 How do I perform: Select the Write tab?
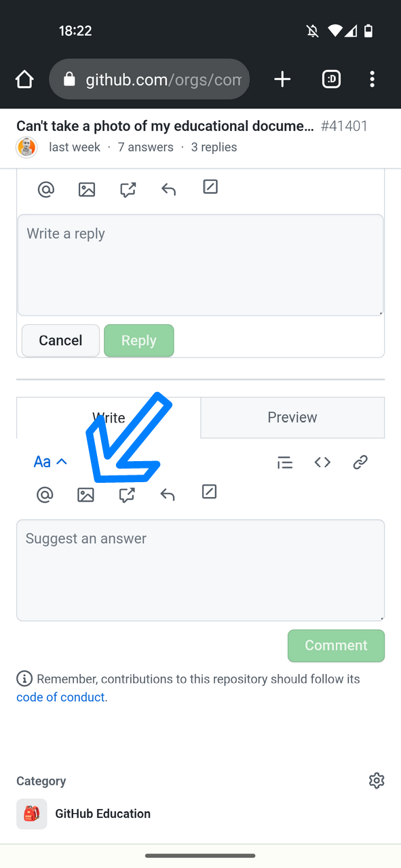(109, 417)
